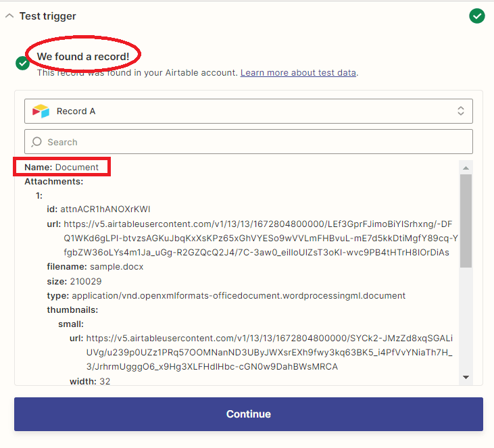Screen dimensions: 494x448
Task: Click the scrollbar down arrow
Action: (466, 377)
